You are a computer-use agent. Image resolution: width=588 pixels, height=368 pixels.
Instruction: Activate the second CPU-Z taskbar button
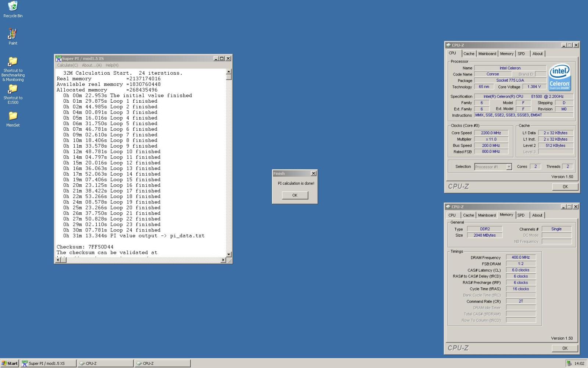[163, 363]
